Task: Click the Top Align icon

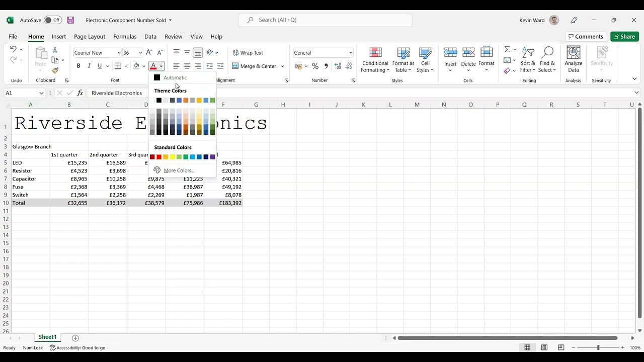Action: point(176,52)
